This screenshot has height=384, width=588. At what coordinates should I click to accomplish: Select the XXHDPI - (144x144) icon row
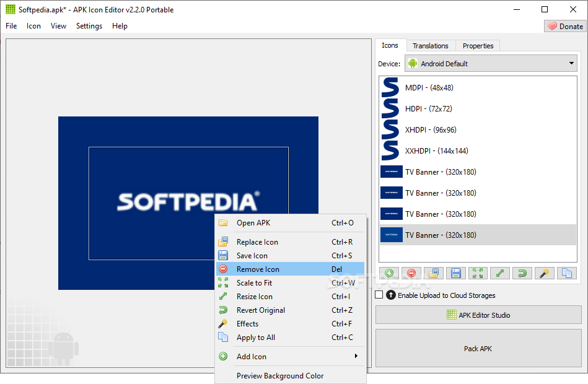click(x=478, y=151)
